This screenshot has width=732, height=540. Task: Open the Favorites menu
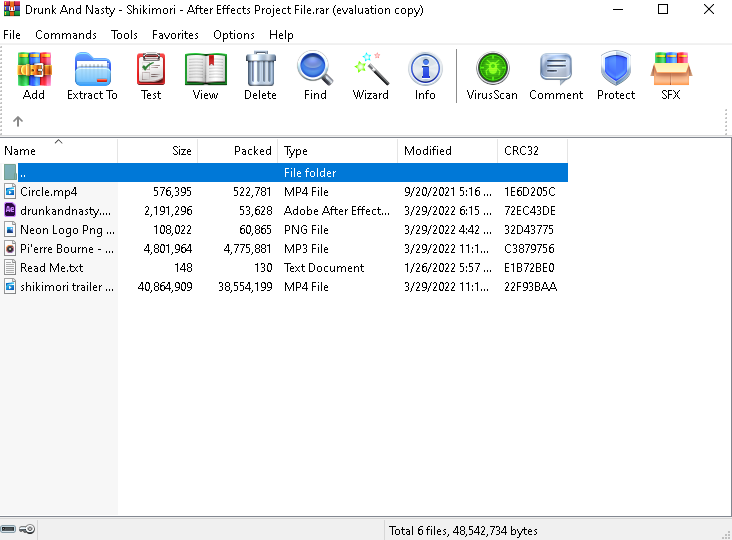[x=175, y=35]
